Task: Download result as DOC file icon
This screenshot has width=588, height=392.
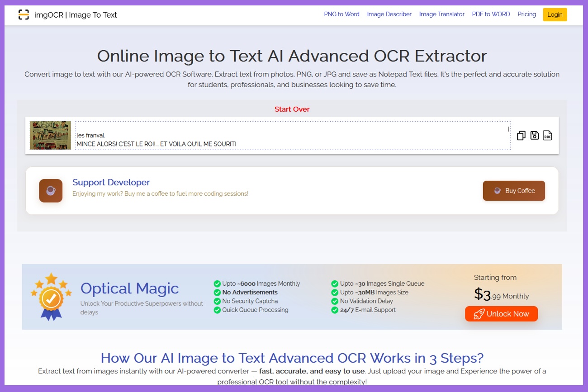Action: [x=547, y=135]
